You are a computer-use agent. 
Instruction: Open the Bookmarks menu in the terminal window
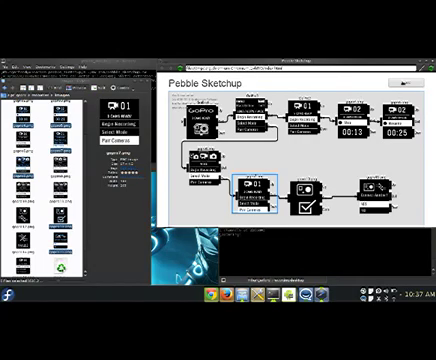click(45, 67)
